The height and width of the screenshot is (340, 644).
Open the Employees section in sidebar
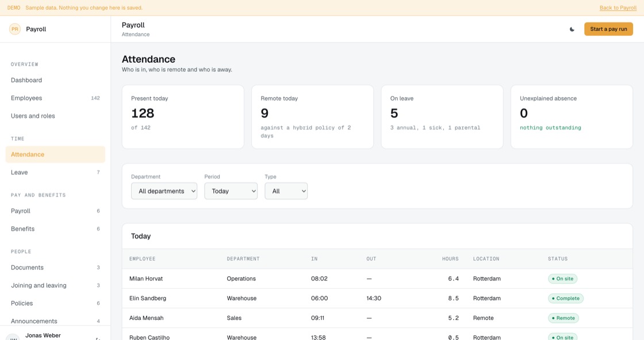coord(55,98)
